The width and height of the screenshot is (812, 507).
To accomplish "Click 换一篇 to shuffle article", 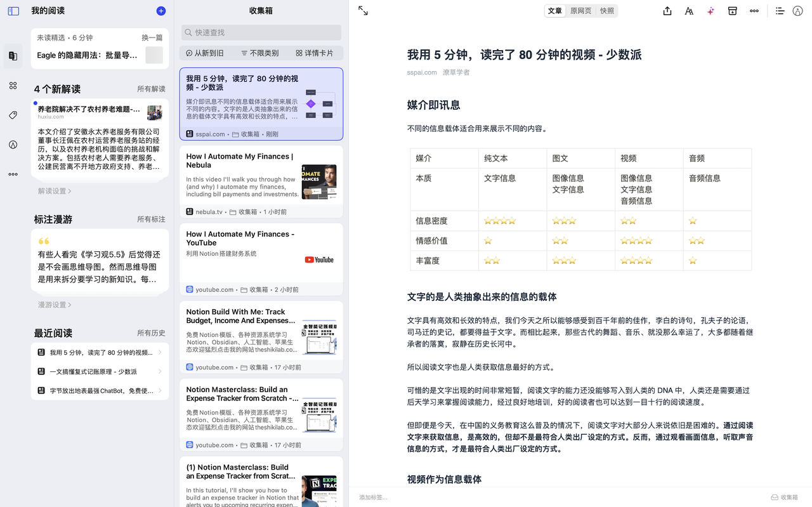I will pos(152,38).
